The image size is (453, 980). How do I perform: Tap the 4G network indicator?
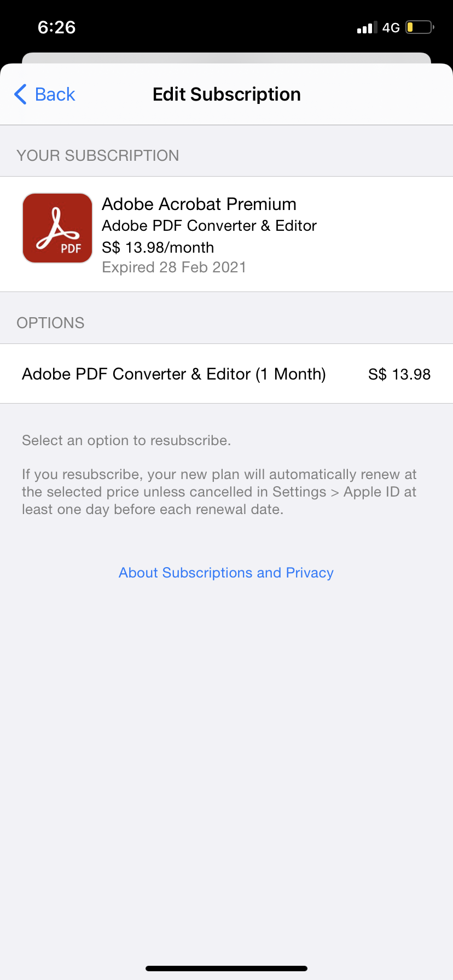(391, 27)
